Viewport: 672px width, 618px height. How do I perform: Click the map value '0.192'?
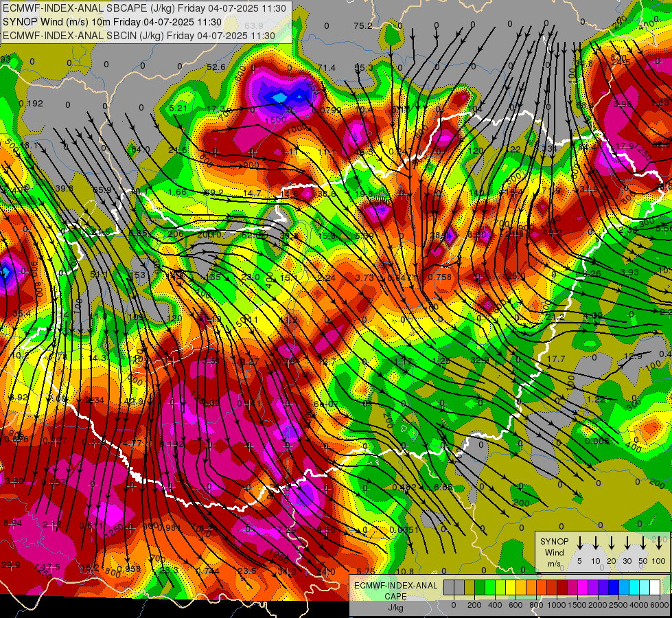point(31,104)
